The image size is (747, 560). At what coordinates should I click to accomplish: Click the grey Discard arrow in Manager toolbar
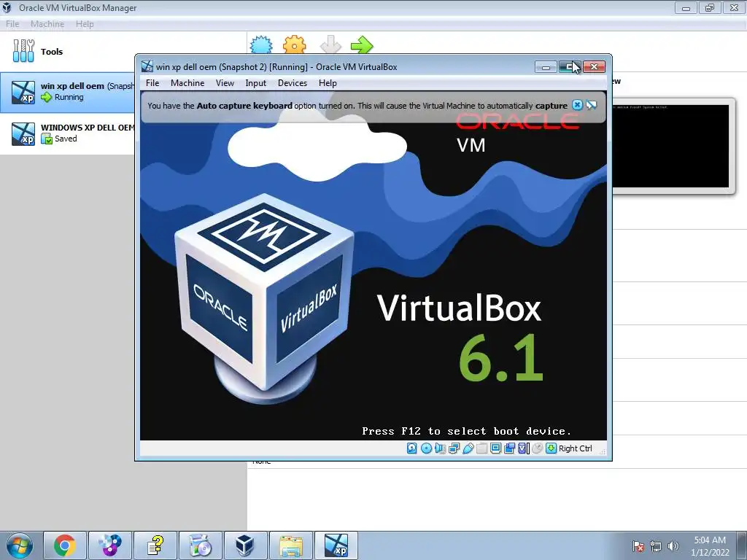tap(330, 45)
